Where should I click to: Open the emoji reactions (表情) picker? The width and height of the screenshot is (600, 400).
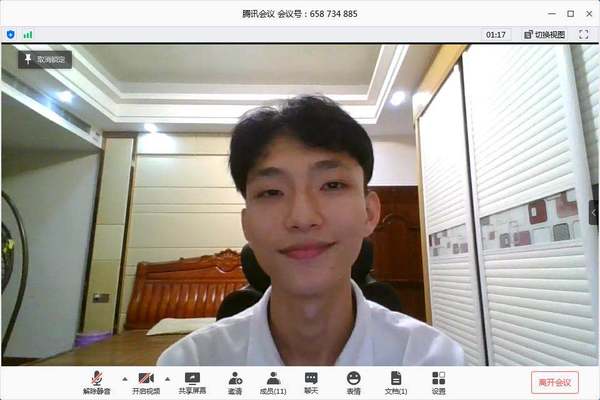(353, 382)
